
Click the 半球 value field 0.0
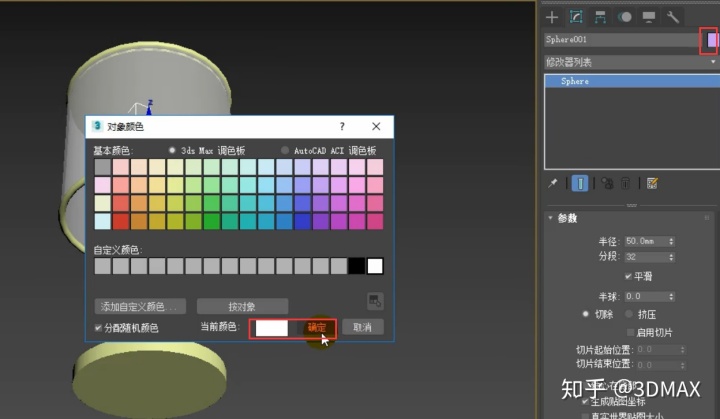(x=647, y=296)
